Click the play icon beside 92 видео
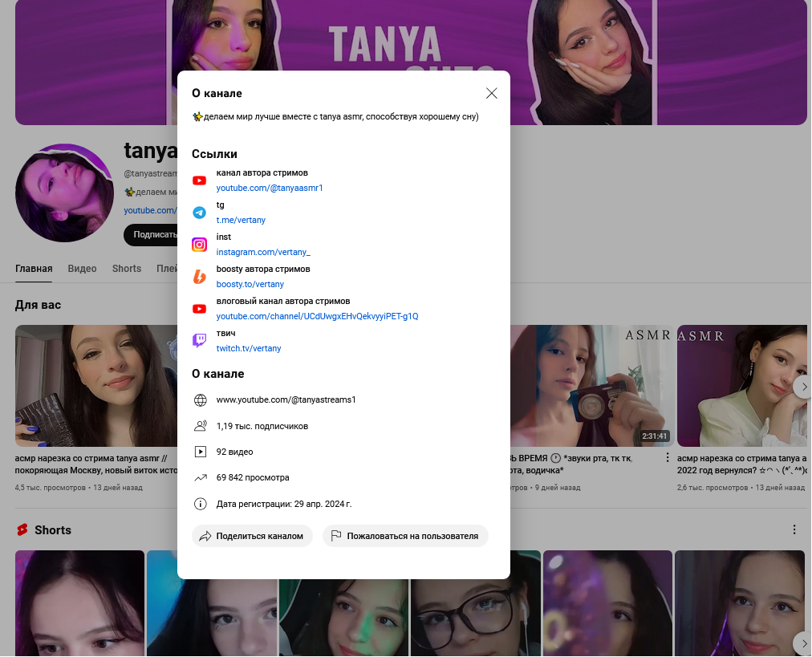Image resolution: width=812 pixels, height=657 pixels. click(x=201, y=452)
